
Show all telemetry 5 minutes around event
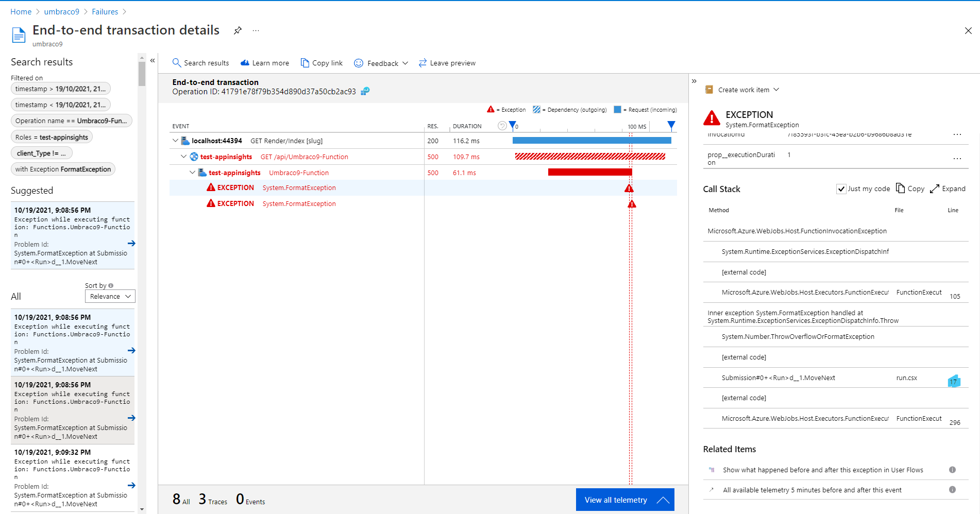[812, 490]
